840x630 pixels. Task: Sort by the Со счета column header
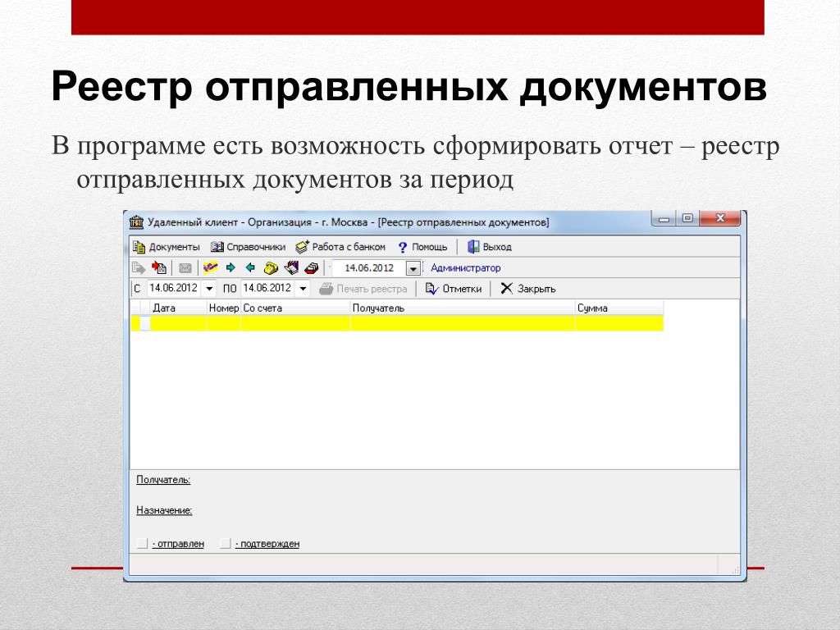coord(295,308)
